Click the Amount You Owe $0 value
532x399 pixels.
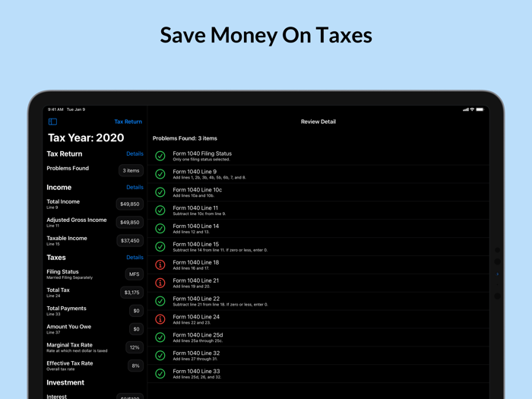136,329
